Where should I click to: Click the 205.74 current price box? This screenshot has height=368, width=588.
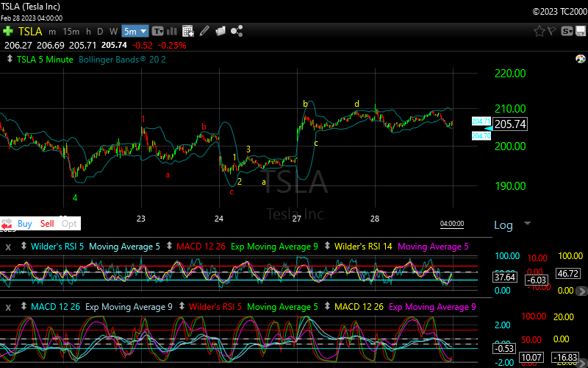tap(510, 124)
